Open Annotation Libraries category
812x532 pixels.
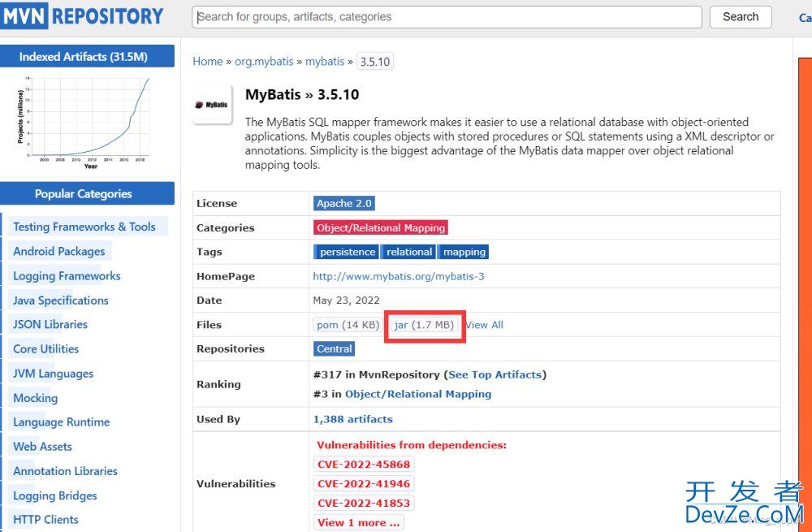(65, 471)
